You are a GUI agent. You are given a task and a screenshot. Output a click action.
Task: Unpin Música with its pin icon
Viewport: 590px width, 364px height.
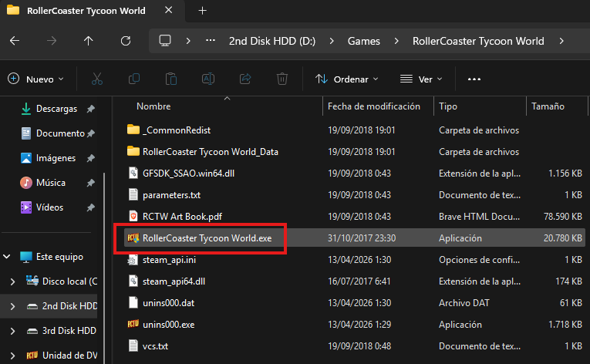point(91,183)
